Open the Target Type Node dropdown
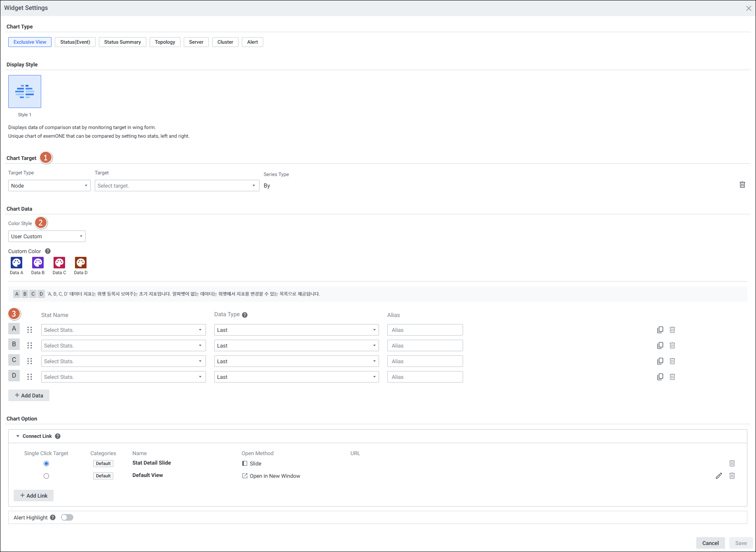 (x=49, y=186)
